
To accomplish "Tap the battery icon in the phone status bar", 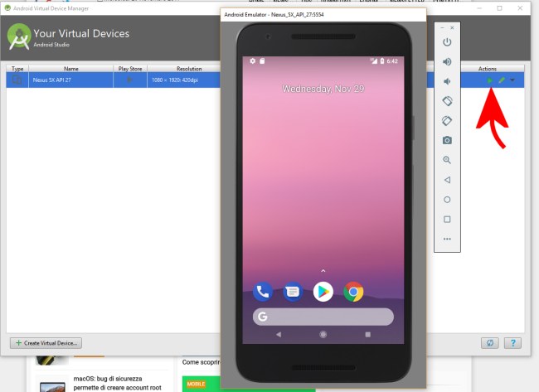I will [x=382, y=60].
